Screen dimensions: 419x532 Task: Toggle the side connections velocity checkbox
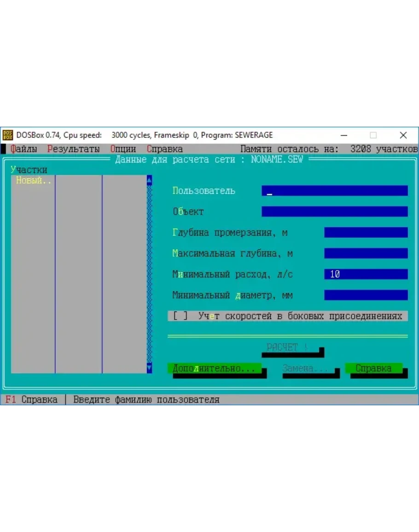coord(180,316)
